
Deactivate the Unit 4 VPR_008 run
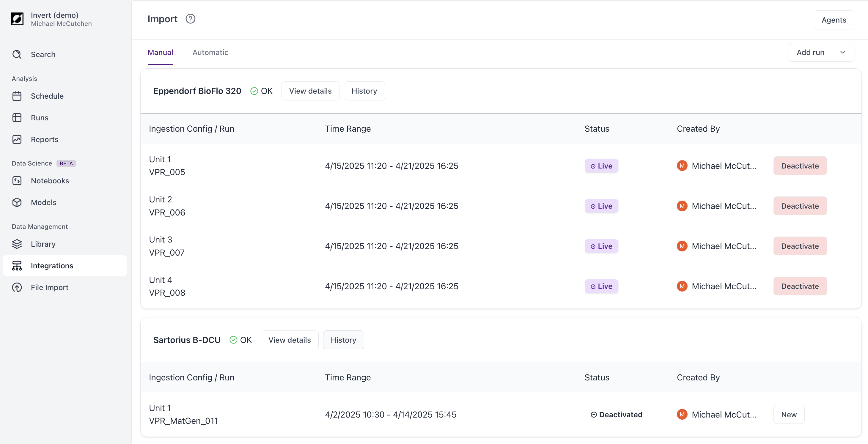click(x=800, y=286)
